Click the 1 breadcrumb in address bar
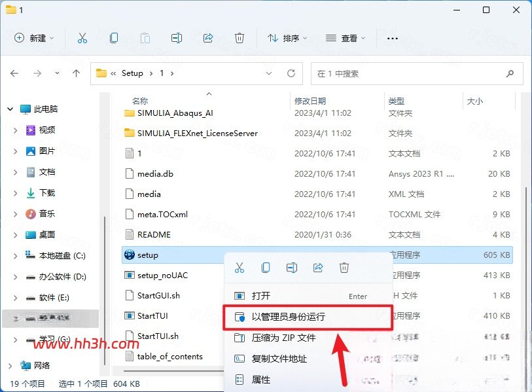This screenshot has width=532, height=392. point(162,73)
